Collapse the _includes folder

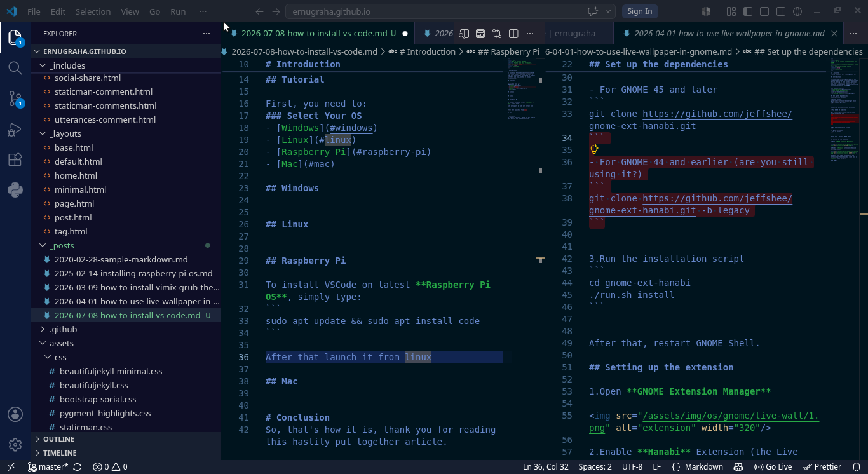click(x=126, y=65)
